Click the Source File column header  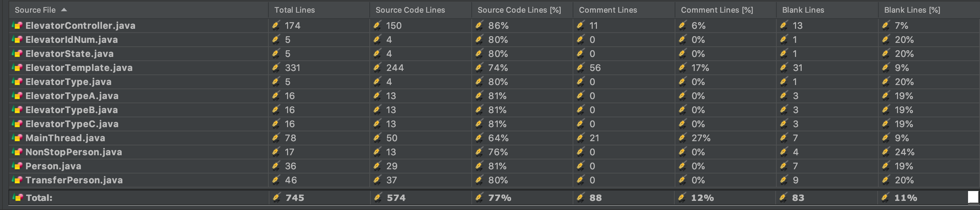pos(35,10)
